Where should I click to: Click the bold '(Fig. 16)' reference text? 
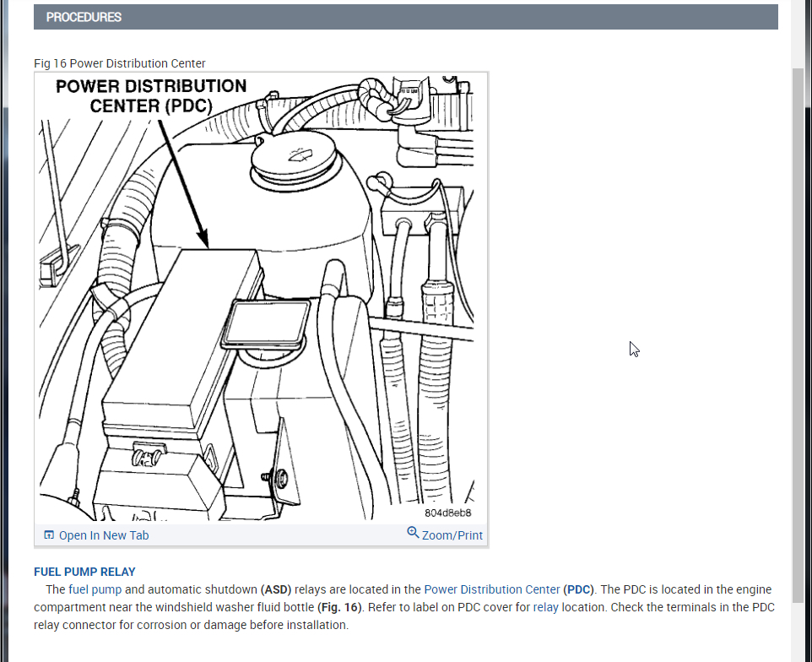pos(342,607)
